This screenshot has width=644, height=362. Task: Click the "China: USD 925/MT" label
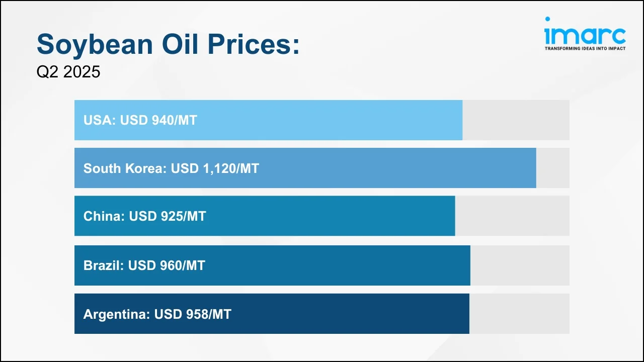point(145,216)
